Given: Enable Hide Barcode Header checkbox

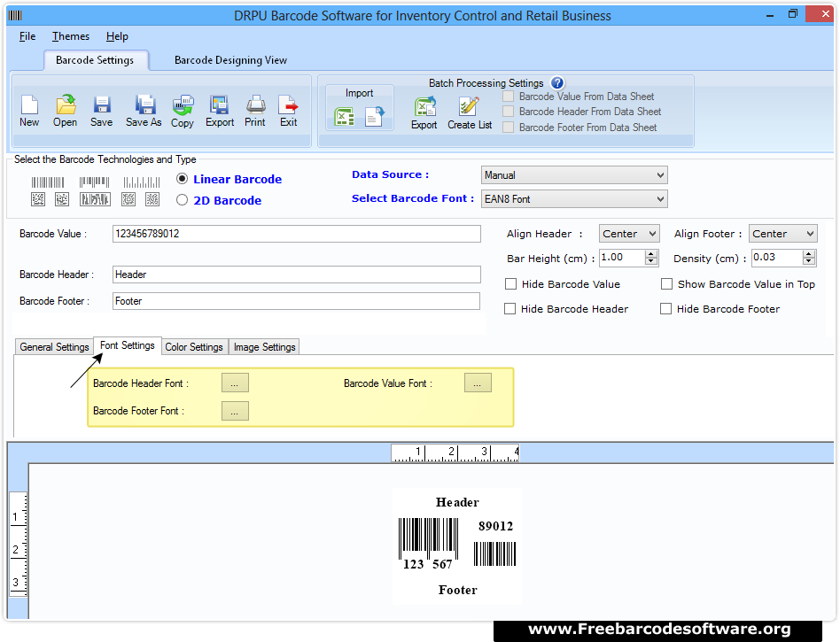Looking at the screenshot, I should tap(510, 309).
